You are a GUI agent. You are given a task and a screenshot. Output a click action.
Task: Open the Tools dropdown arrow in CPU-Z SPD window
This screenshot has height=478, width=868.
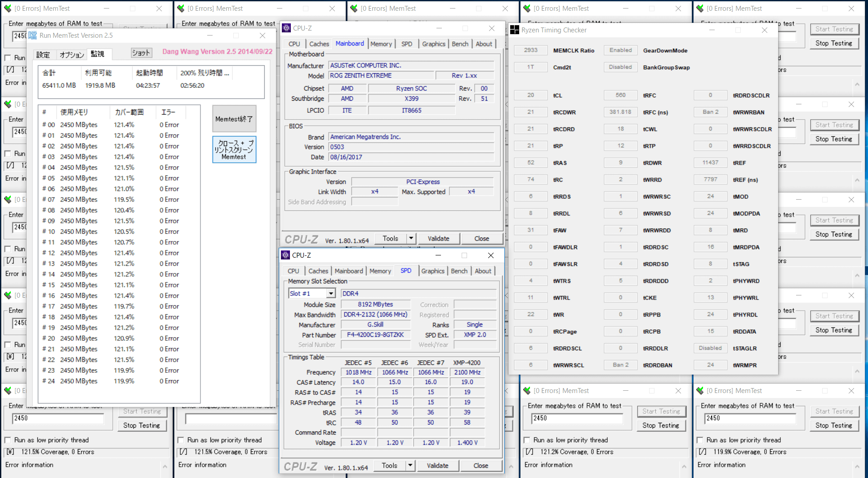(x=410, y=465)
